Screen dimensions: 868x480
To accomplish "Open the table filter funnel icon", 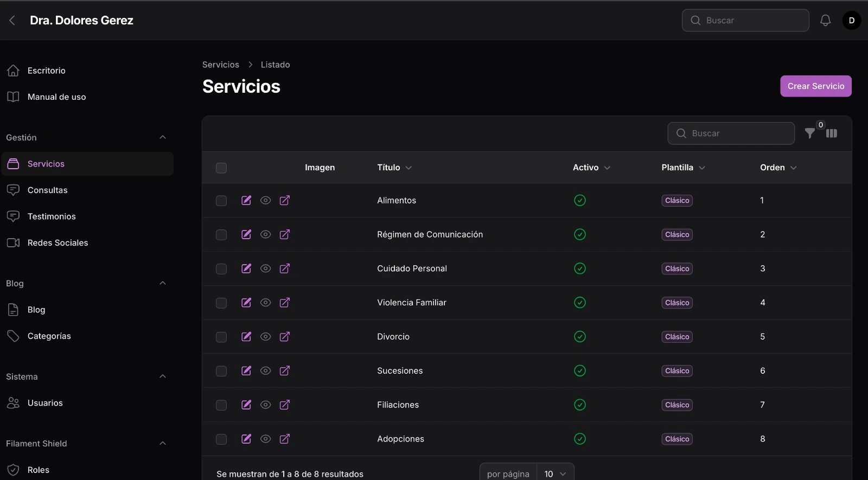I will (809, 133).
